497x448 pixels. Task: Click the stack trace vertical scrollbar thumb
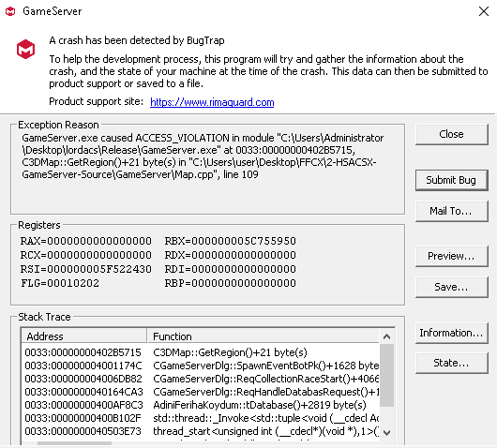coord(386,376)
